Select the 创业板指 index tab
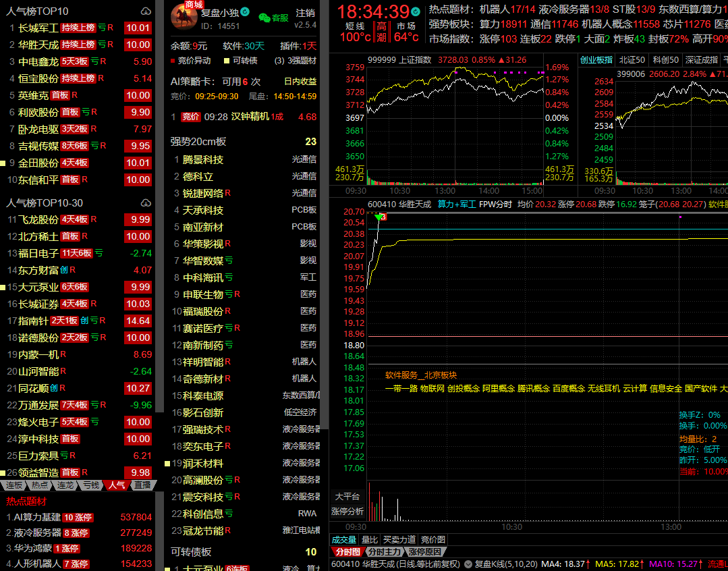Screen dimensions: 728x571 (x=596, y=60)
